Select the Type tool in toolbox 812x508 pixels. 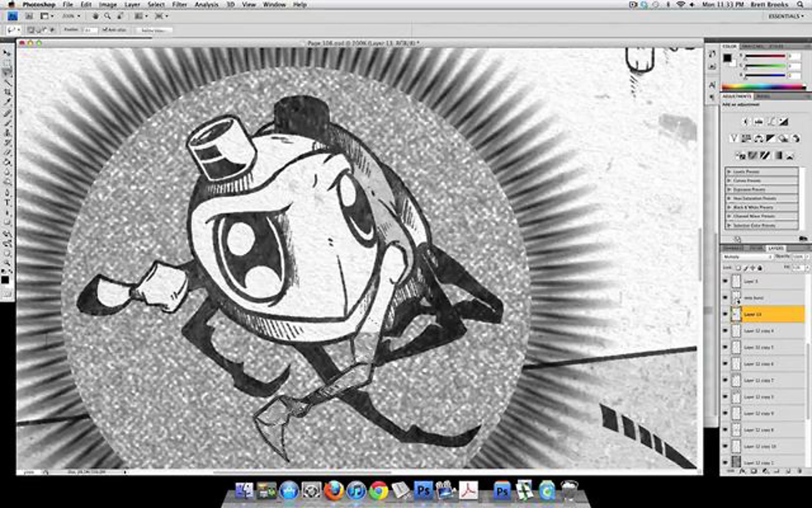7,203
